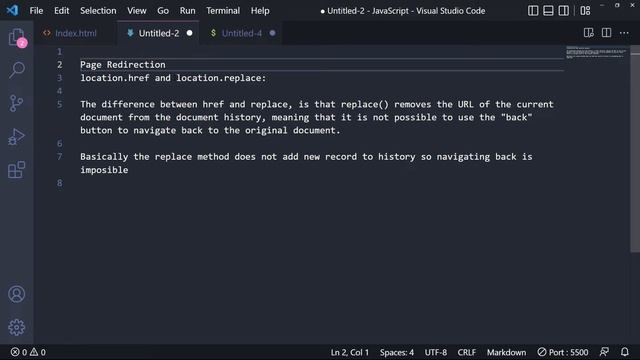Click Port : 5500 Live Server indicator
The height and width of the screenshot is (360, 640).
click(x=563, y=352)
